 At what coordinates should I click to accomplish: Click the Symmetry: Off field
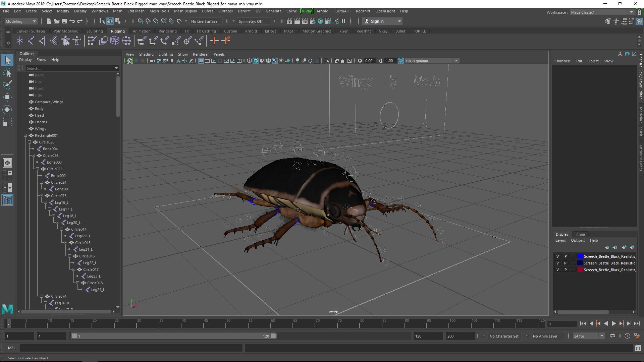pyautogui.click(x=253, y=21)
